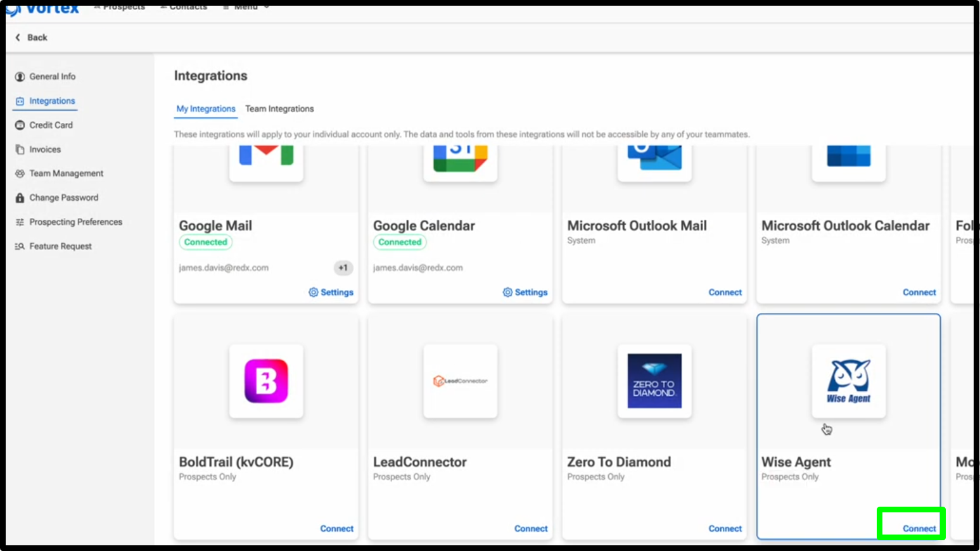Click the Zero To Diamond card title
This screenshot has width=980, height=551.
pyautogui.click(x=619, y=462)
